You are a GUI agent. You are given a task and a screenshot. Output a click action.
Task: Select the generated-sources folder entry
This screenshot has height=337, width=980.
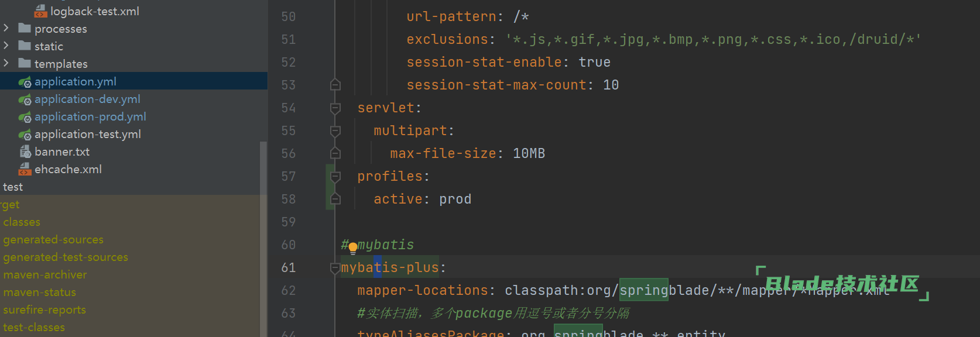[x=53, y=240]
